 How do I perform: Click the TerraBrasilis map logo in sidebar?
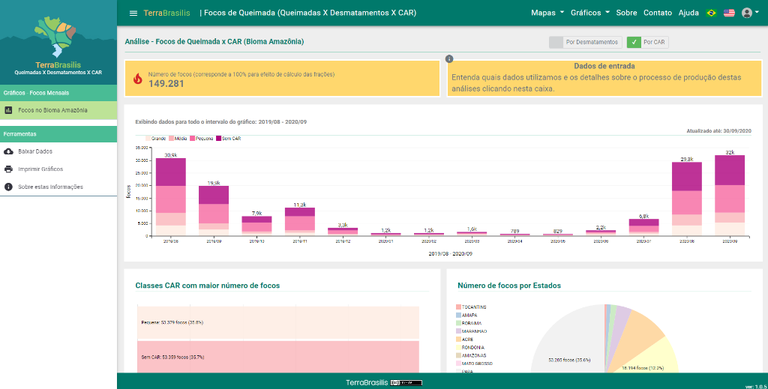55,37
